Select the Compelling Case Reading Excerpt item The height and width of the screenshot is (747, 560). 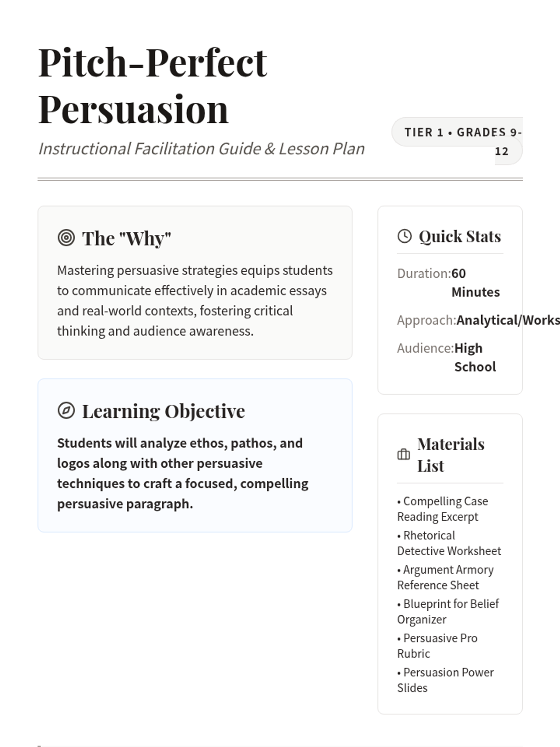(442, 509)
